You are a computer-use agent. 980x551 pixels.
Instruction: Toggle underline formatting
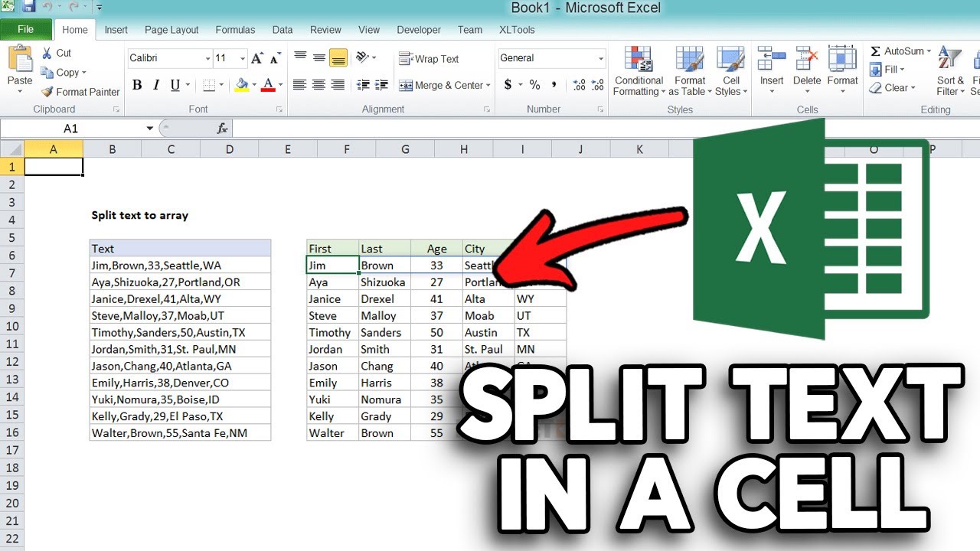[x=175, y=85]
